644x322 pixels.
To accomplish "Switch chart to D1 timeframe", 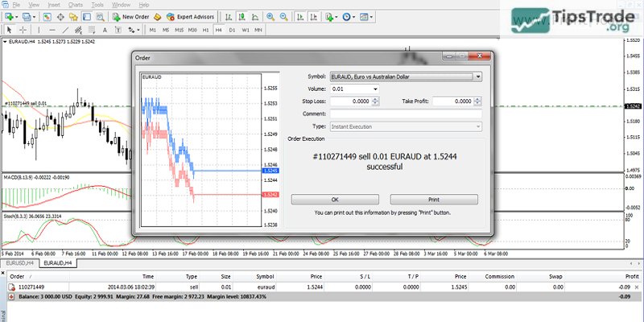I will 232,30.
